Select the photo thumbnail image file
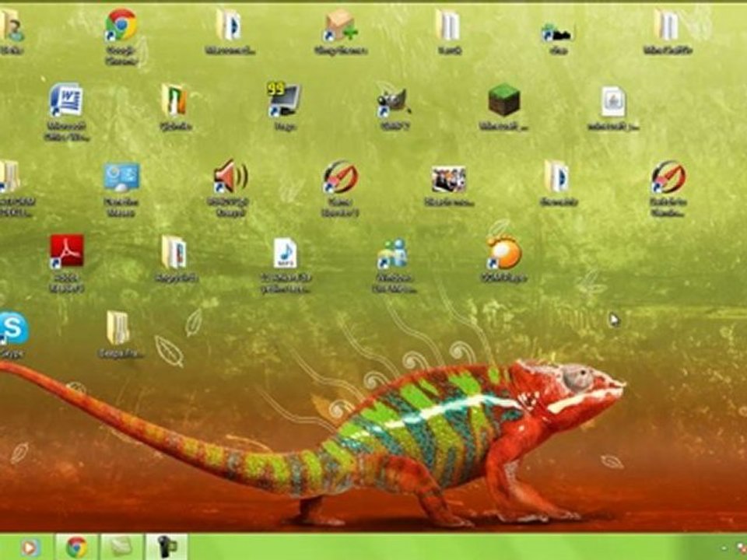This screenshot has width=747, height=560. pyautogui.click(x=448, y=179)
